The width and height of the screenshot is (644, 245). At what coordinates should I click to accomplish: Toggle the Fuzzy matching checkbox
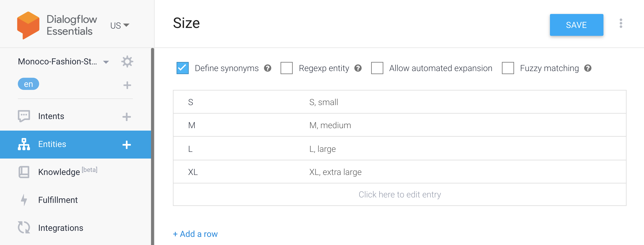coord(508,68)
